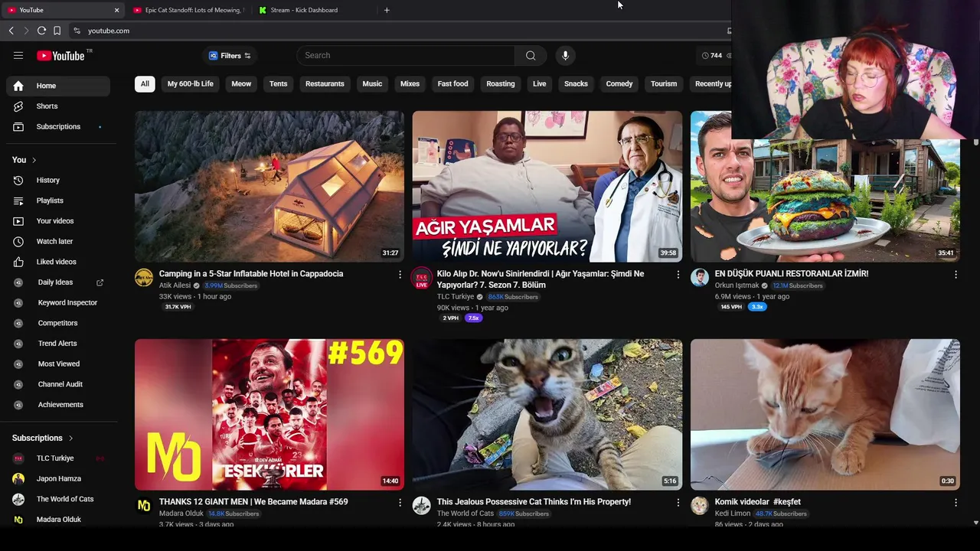Open History in sidebar
The width and height of the screenshot is (980, 551).
pyautogui.click(x=58, y=180)
